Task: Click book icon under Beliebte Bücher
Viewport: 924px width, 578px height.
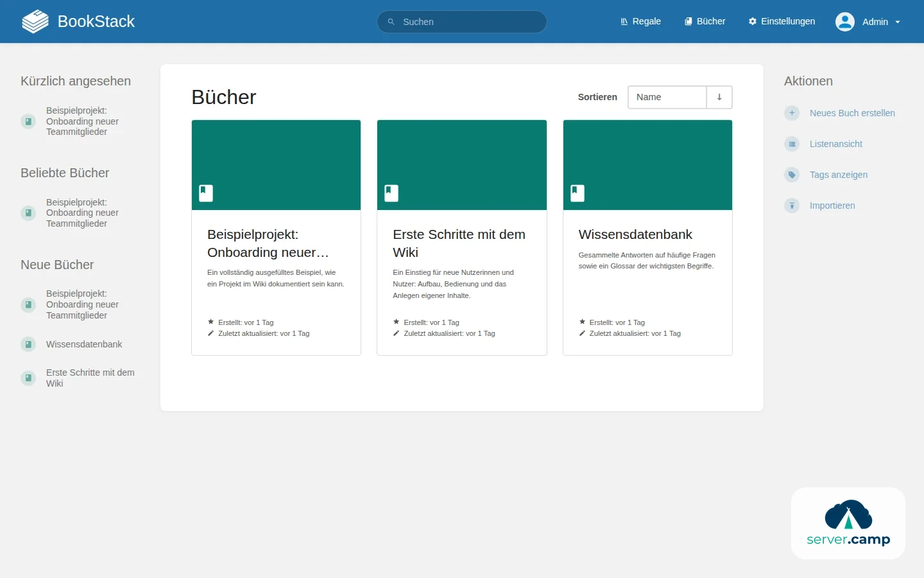Action: point(28,213)
